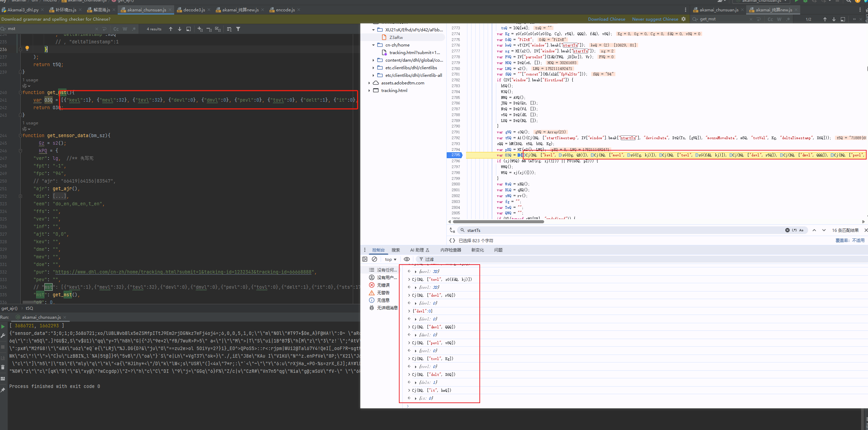This screenshot has height=430, width=868.
Task: Open the 内存检查器 DevTools tab
Action: point(451,250)
